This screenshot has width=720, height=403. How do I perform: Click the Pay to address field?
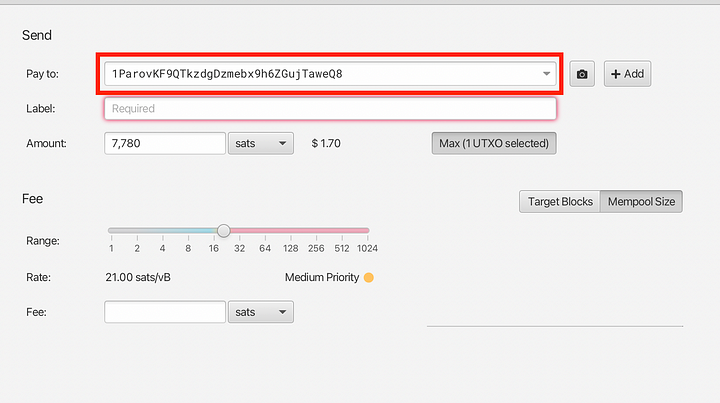(330, 74)
